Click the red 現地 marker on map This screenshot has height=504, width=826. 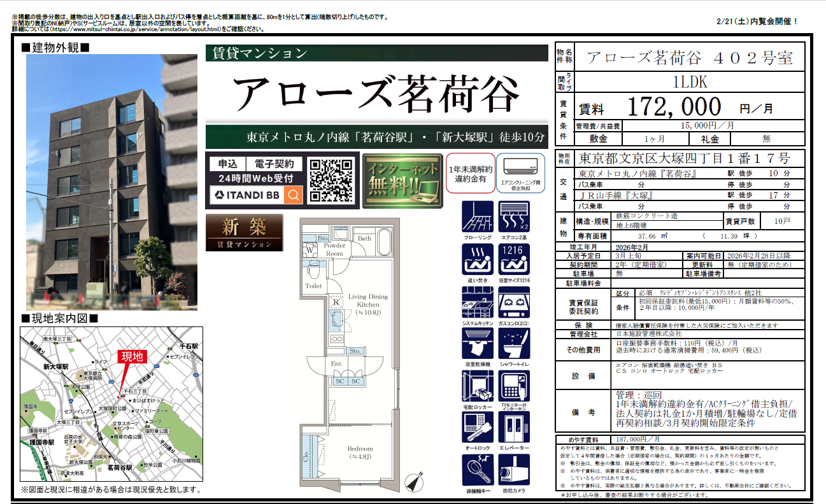132,357
